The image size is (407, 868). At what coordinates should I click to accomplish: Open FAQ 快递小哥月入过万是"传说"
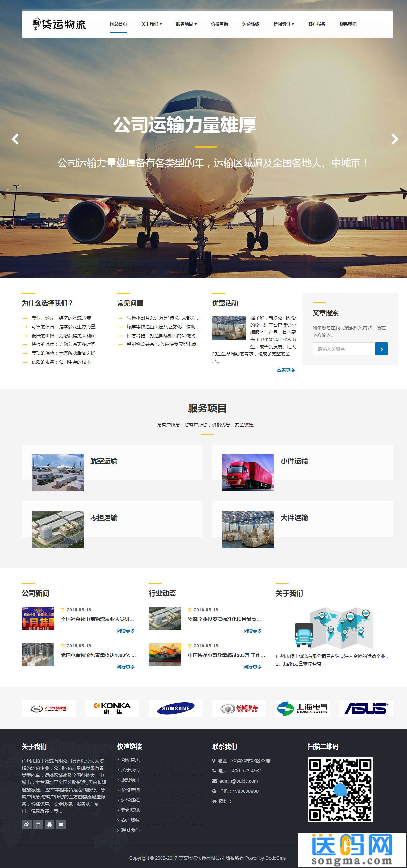pos(163,318)
